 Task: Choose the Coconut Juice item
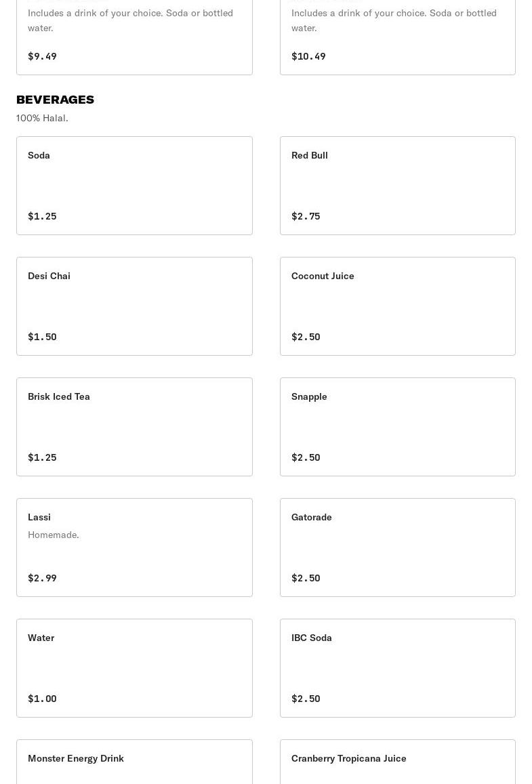(x=397, y=306)
